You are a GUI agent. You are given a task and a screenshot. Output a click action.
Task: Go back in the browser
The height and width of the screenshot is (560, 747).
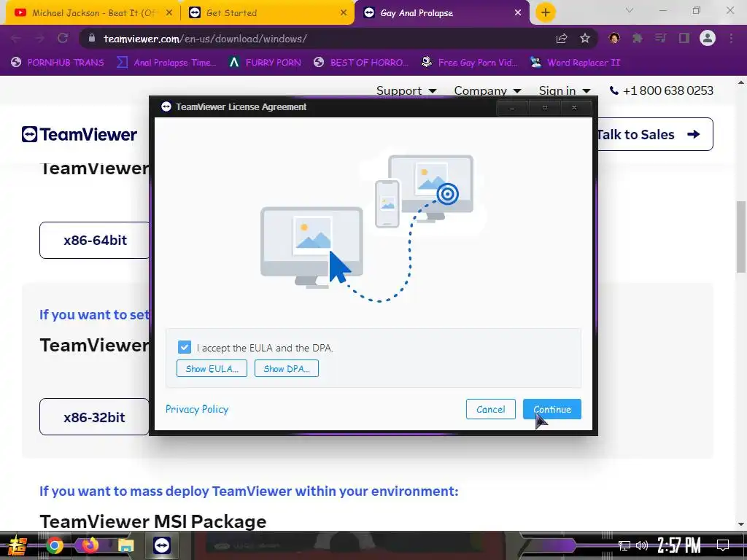(x=15, y=39)
